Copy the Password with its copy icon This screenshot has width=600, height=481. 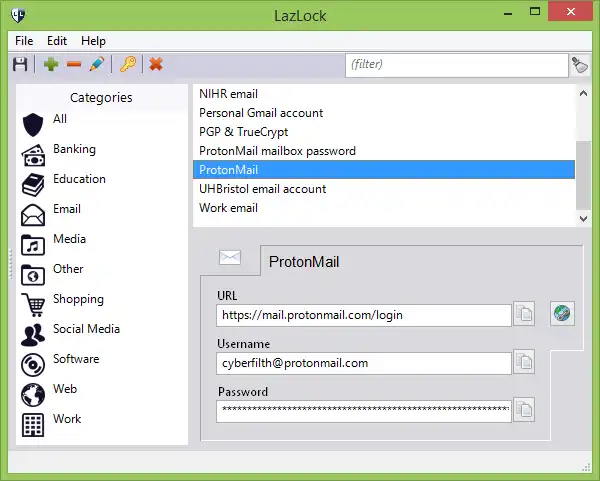524,410
